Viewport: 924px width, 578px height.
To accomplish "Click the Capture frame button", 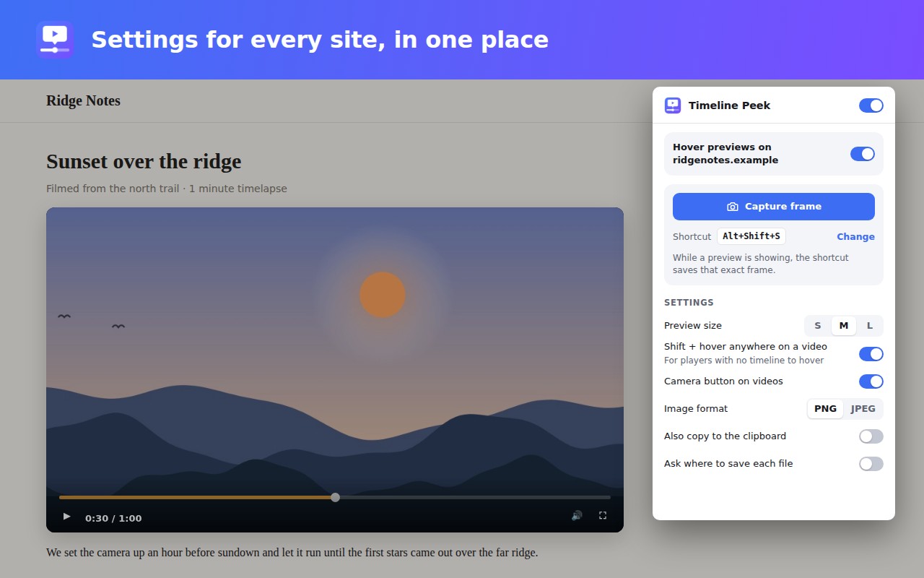I will tap(774, 207).
